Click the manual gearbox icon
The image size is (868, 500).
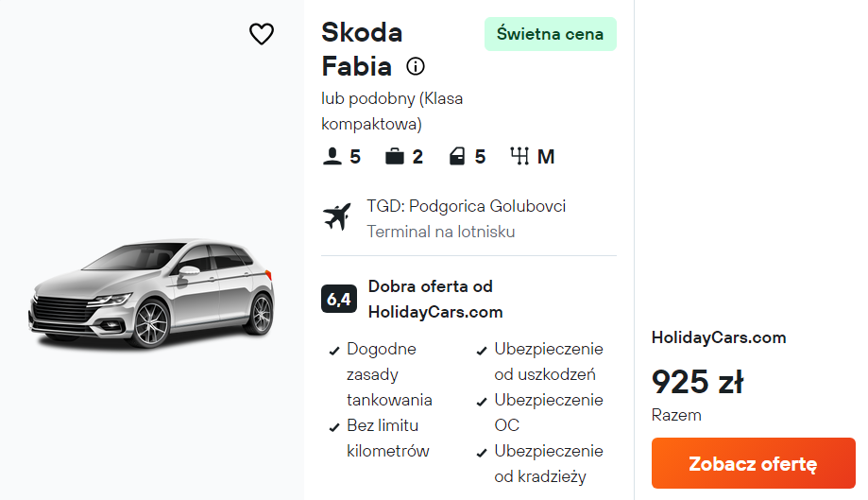click(x=519, y=157)
